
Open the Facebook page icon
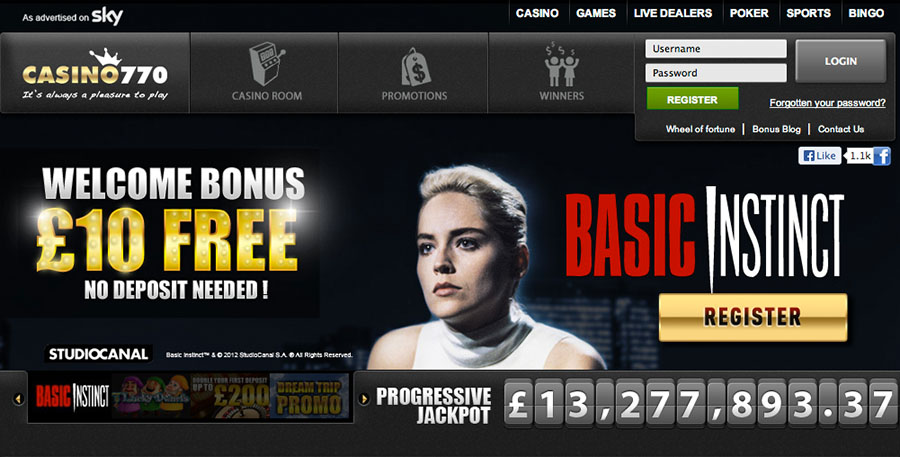(882, 156)
